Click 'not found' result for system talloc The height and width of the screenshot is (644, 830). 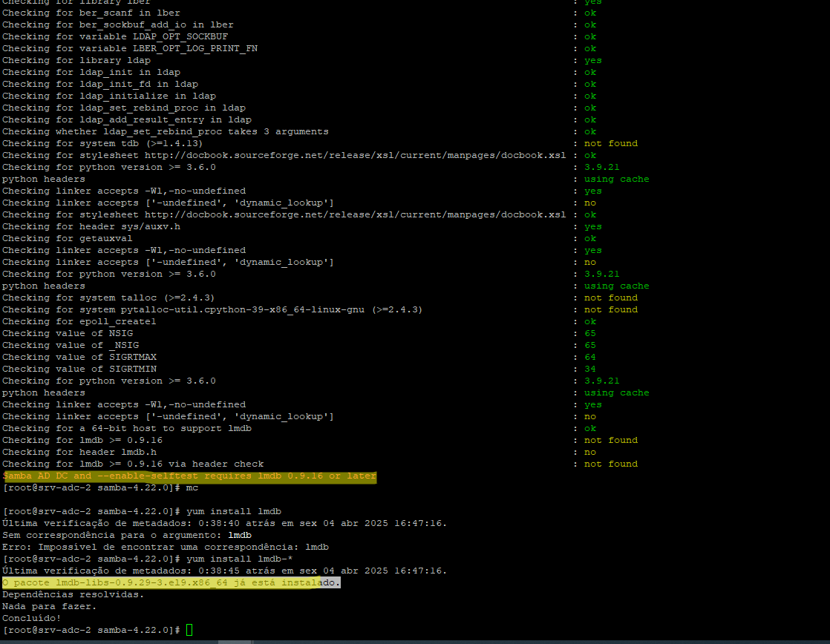click(611, 298)
